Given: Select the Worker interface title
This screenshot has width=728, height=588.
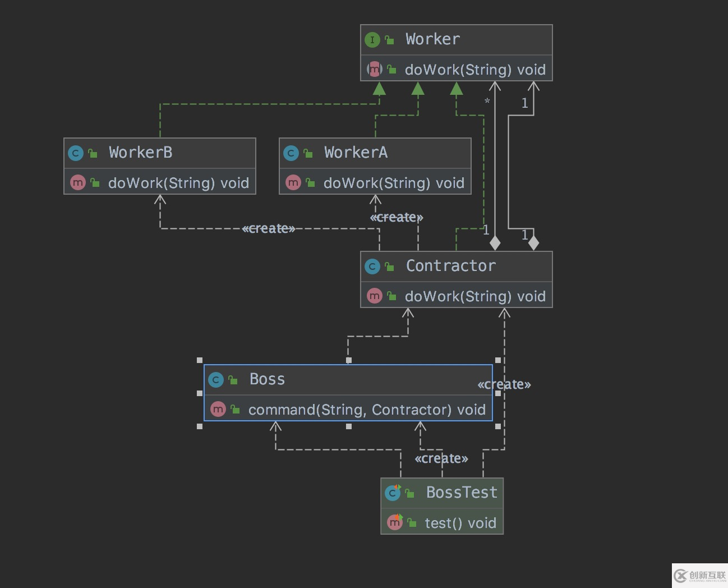Looking at the screenshot, I should 432,39.
